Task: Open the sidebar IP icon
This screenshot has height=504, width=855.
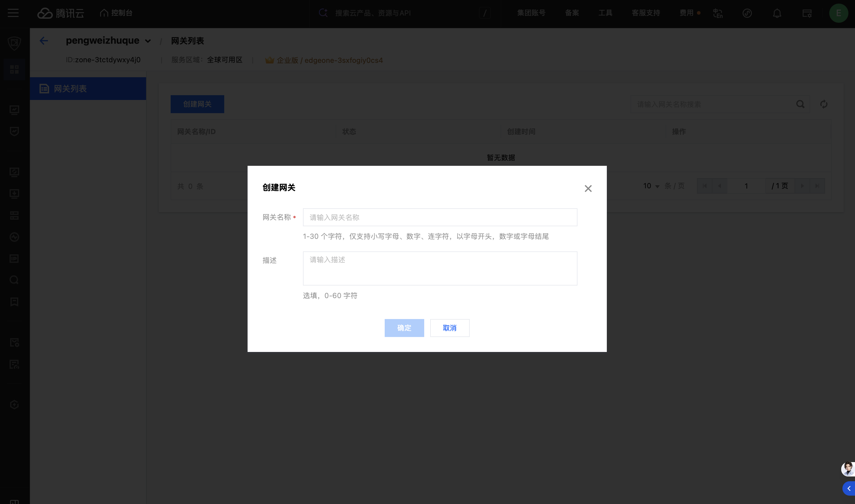Action: (14, 259)
